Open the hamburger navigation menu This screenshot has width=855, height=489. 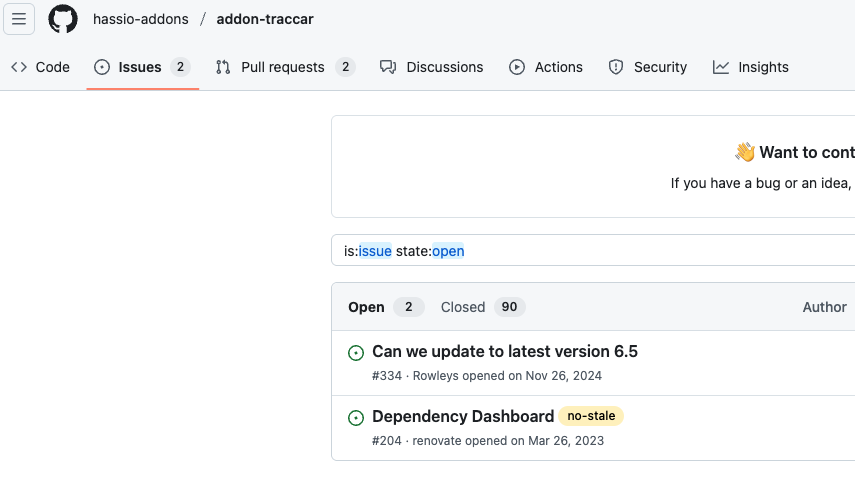click(x=19, y=19)
